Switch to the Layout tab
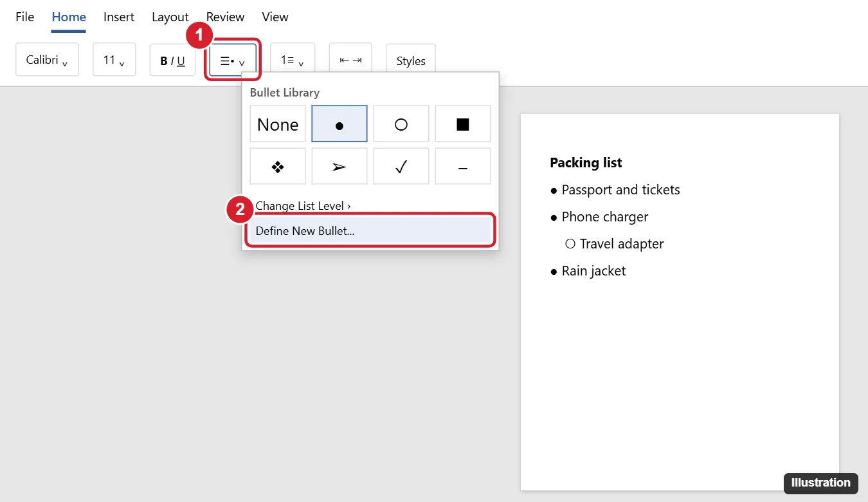Viewport: 868px width, 502px height. 170,17
